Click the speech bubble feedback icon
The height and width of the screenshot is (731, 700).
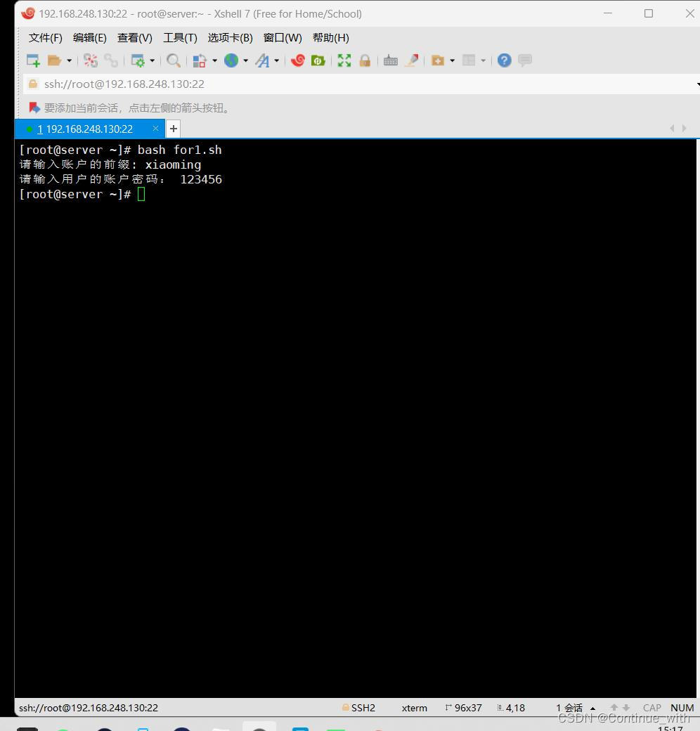click(x=525, y=60)
